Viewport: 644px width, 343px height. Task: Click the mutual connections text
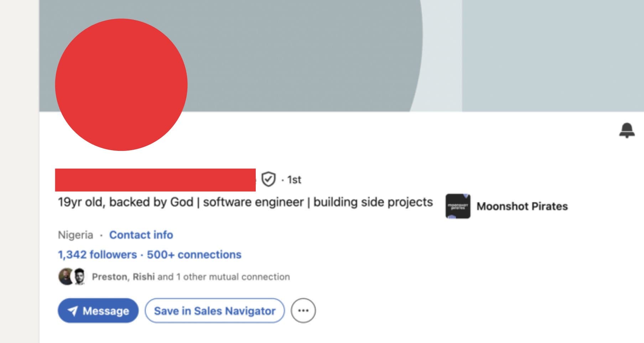190,277
